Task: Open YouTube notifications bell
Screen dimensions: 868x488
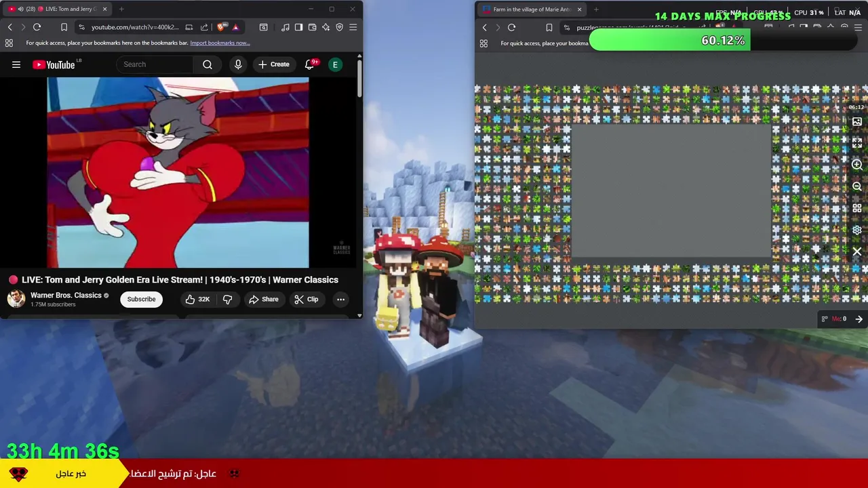Action: pyautogui.click(x=310, y=64)
